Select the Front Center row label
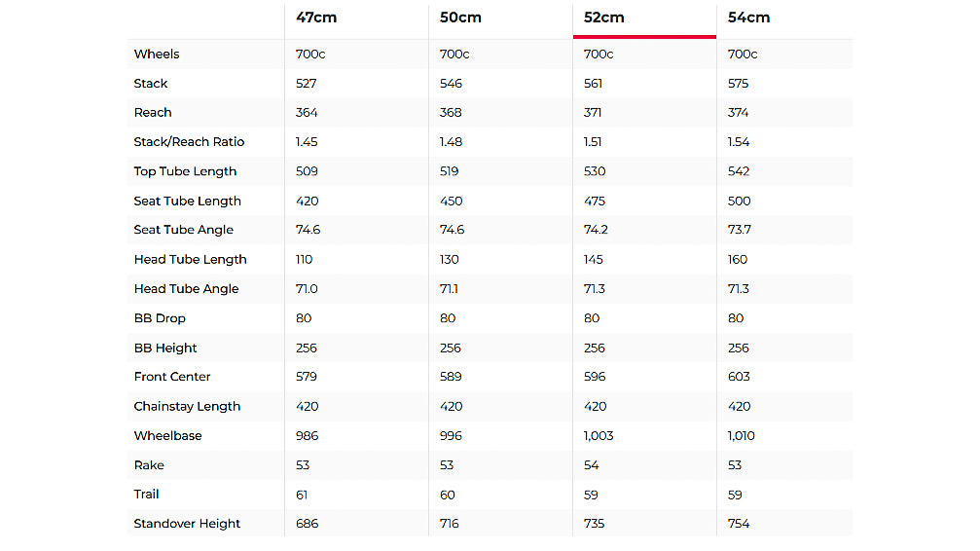Screen dimensions: 980x551 click(x=172, y=377)
